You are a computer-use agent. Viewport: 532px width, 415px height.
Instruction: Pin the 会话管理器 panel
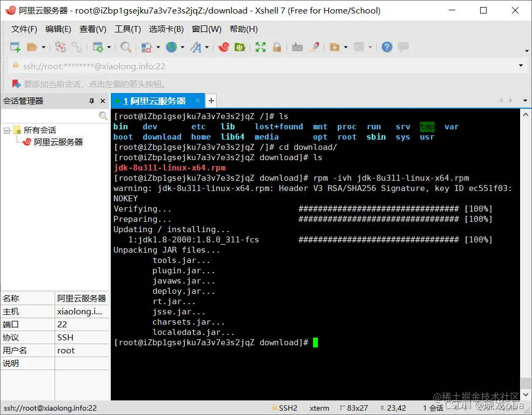pyautogui.click(x=91, y=101)
